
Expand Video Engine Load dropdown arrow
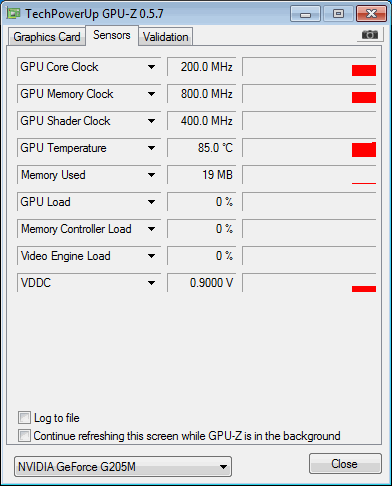point(152,256)
